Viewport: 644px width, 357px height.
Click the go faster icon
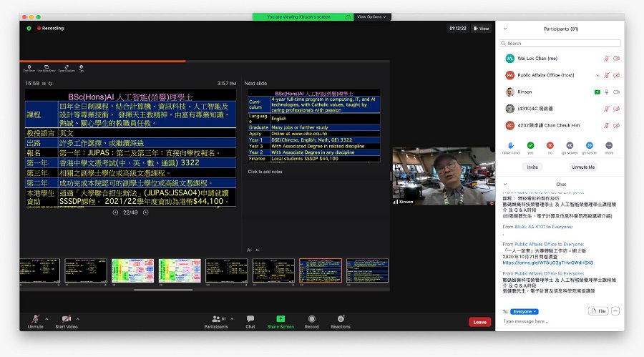590,145
